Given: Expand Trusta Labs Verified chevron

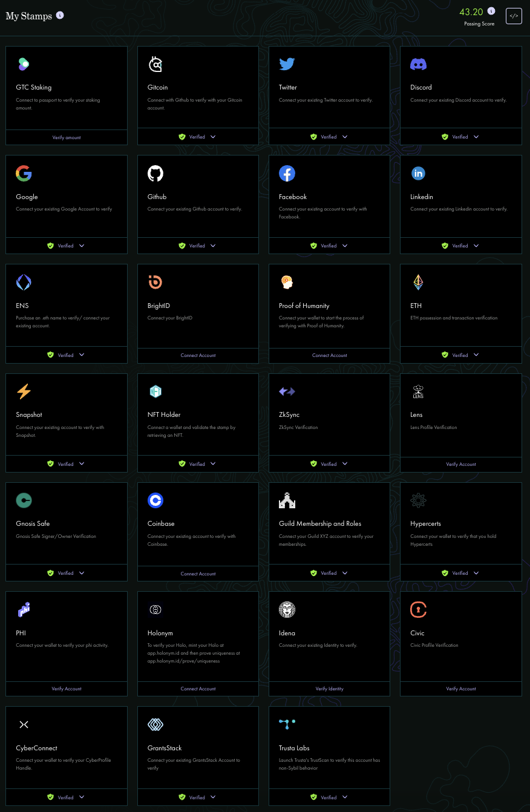Looking at the screenshot, I should click(x=345, y=797).
